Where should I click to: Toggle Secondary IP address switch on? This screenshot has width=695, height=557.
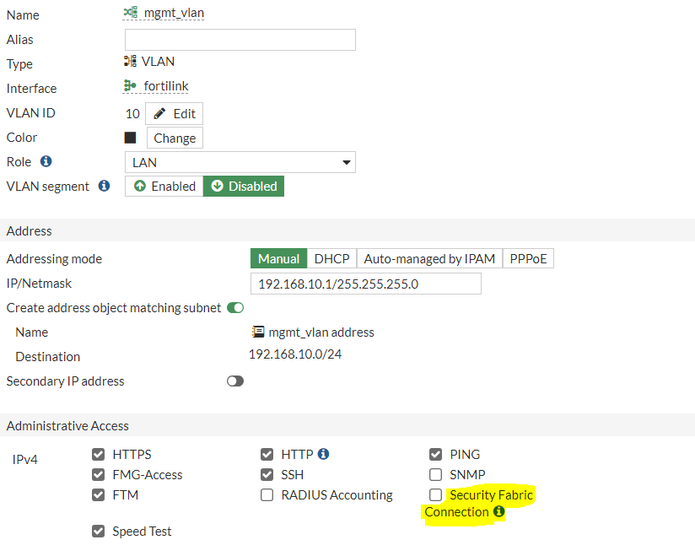click(235, 381)
